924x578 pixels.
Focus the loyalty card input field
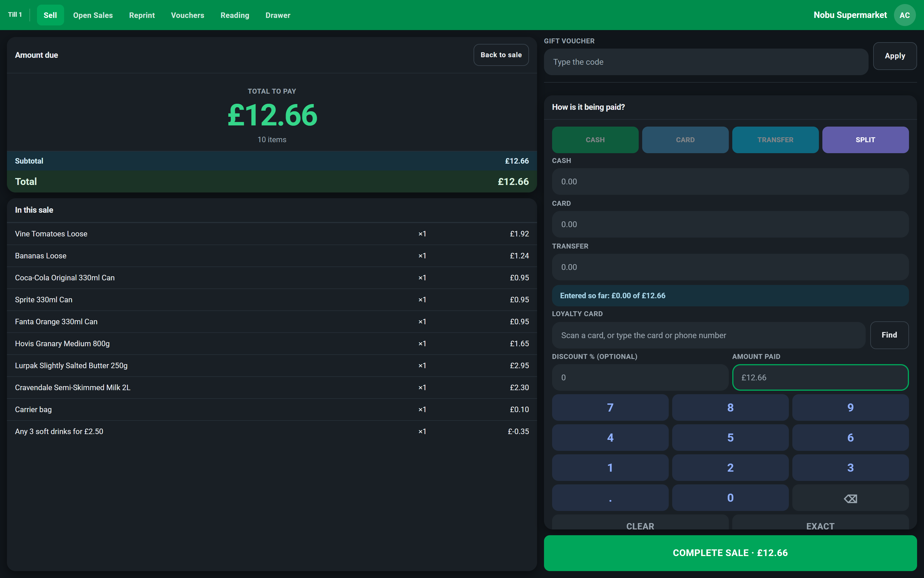tap(708, 335)
